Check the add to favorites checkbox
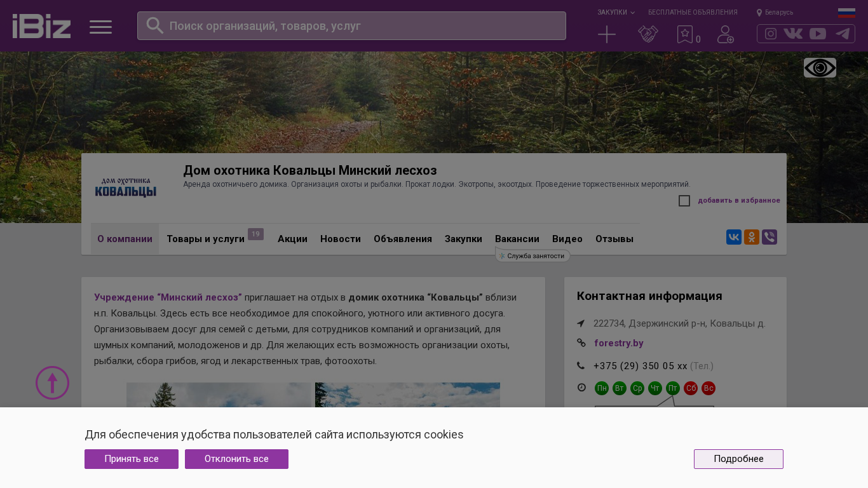Screen dimensions: 868x488 point(684,201)
